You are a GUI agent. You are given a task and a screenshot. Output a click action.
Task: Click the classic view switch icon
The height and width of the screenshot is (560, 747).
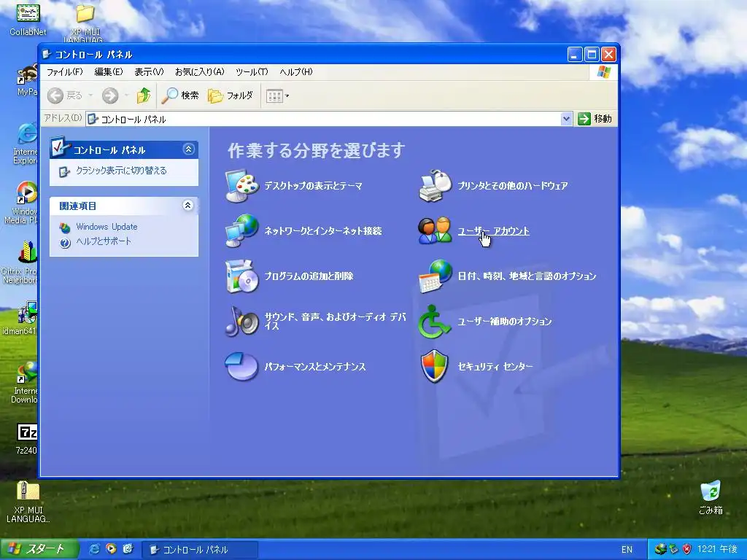coord(64,171)
